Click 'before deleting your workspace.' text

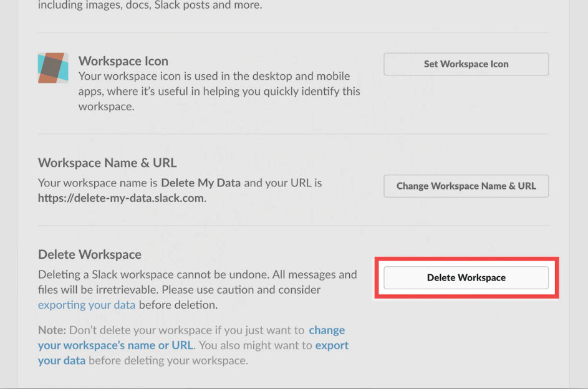pyautogui.click(x=168, y=360)
